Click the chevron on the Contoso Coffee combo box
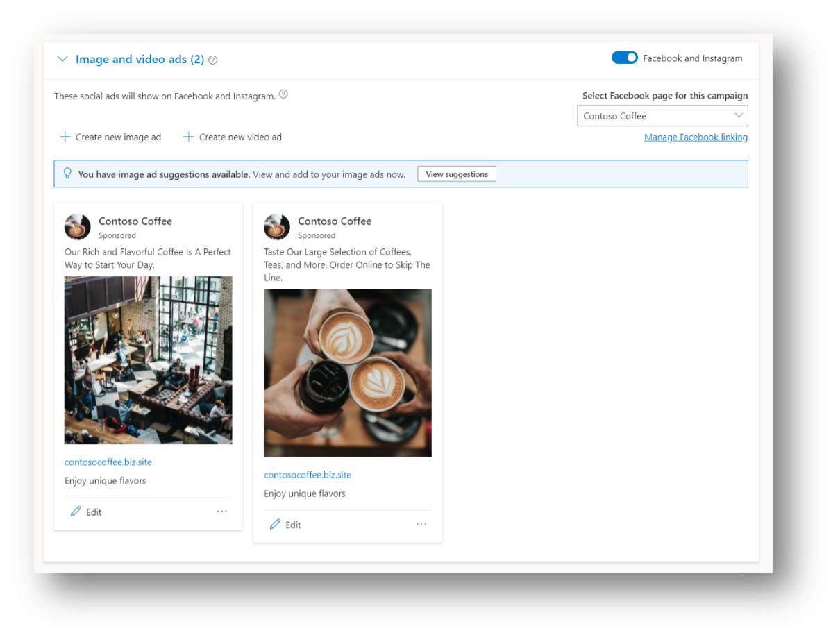Image resolution: width=840 pixels, height=642 pixels. pos(739,115)
